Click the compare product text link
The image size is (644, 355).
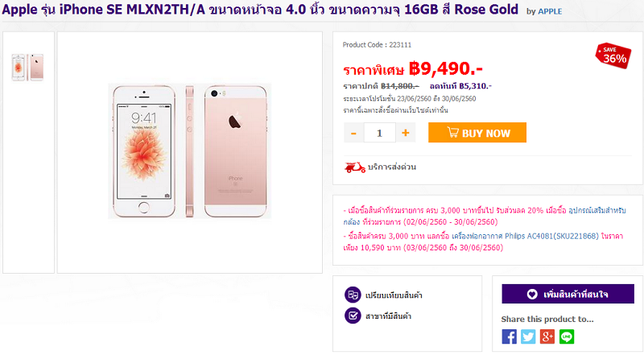tap(394, 295)
